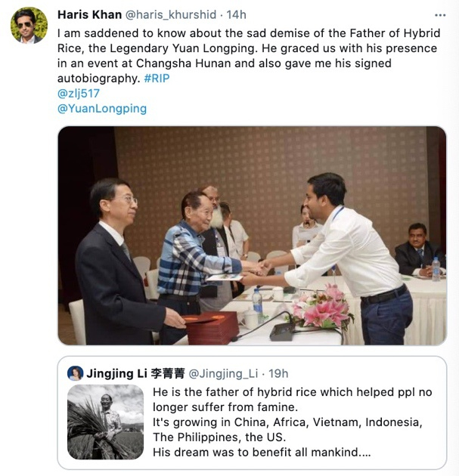Screen dimensions: 459x476
Task: Open the black-and-white rice field thumbnail
Action: [x=105, y=422]
